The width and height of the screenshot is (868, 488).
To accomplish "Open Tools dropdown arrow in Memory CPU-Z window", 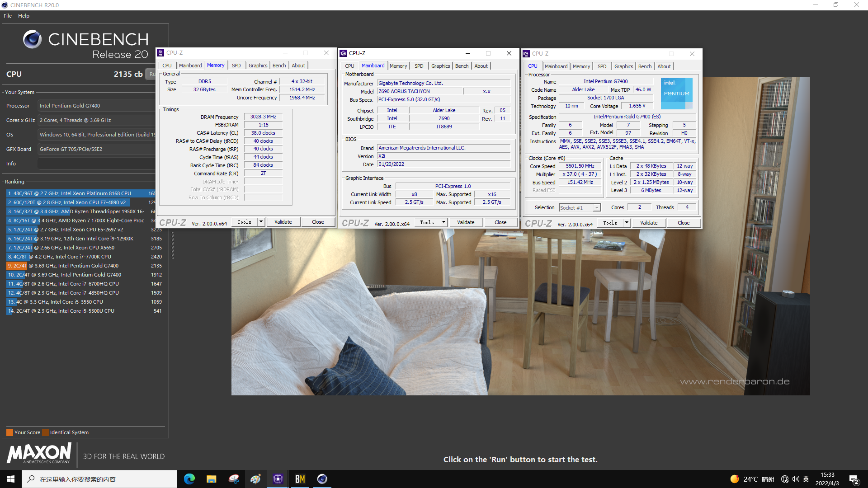I will [x=261, y=222].
